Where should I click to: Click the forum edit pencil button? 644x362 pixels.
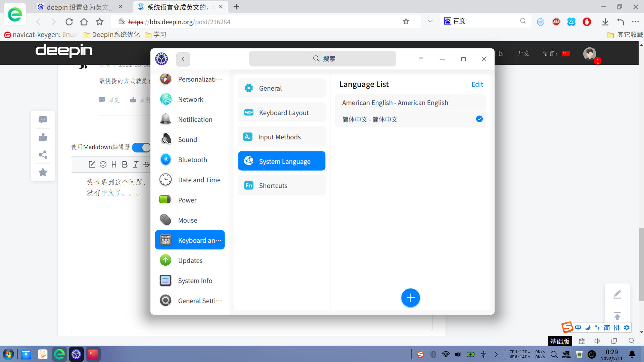(x=617, y=294)
